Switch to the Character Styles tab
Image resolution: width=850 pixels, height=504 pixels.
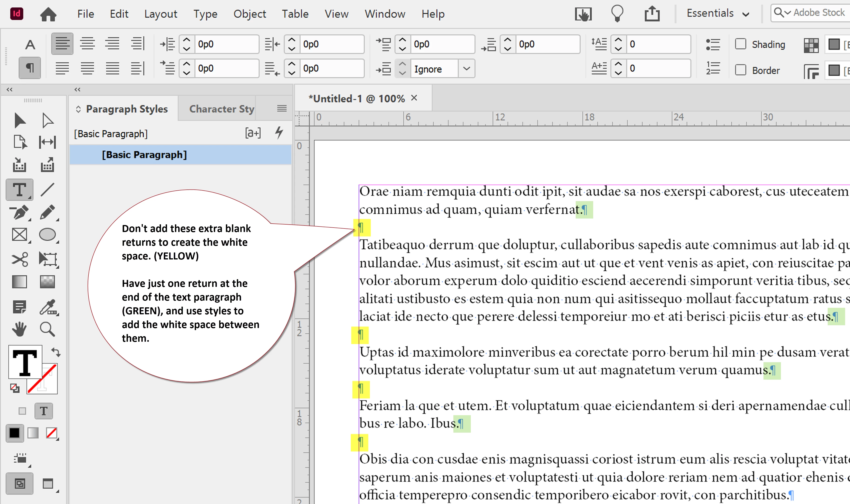(x=221, y=109)
